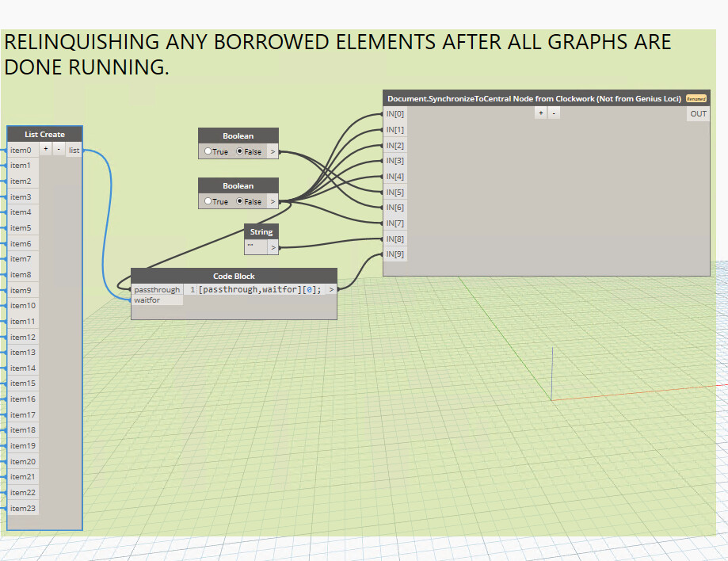Select the item4 input port
Image resolution: width=728 pixels, height=561 pixels.
point(23,212)
